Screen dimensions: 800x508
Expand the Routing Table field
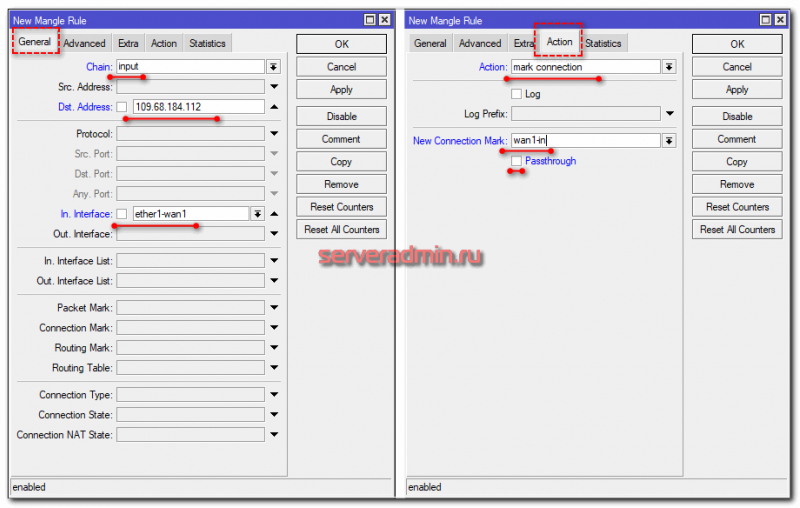(x=274, y=367)
